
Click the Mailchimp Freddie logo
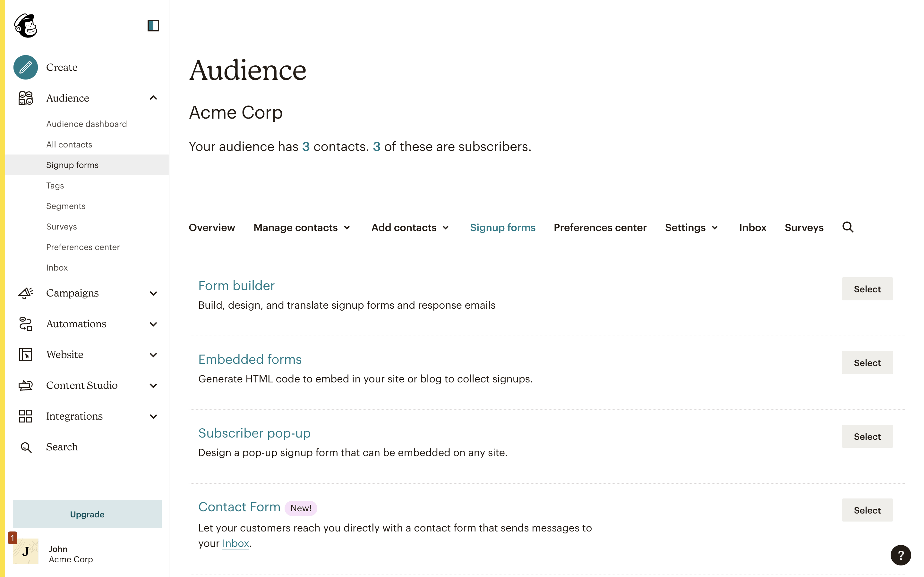26,26
